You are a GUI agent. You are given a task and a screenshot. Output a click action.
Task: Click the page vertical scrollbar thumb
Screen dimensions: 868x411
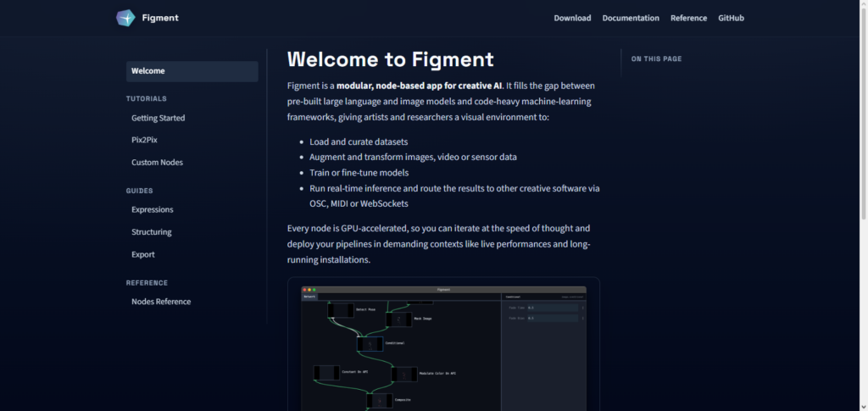click(864, 114)
